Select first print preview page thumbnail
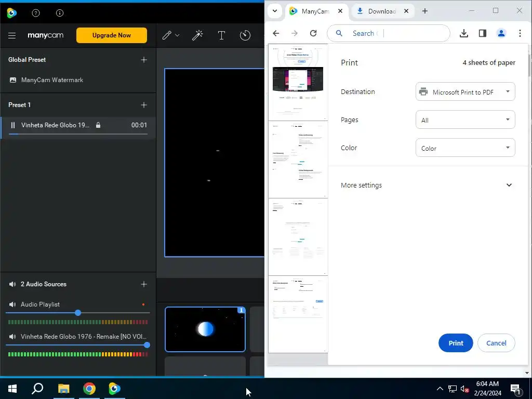This screenshot has width=532, height=399. 298,82
